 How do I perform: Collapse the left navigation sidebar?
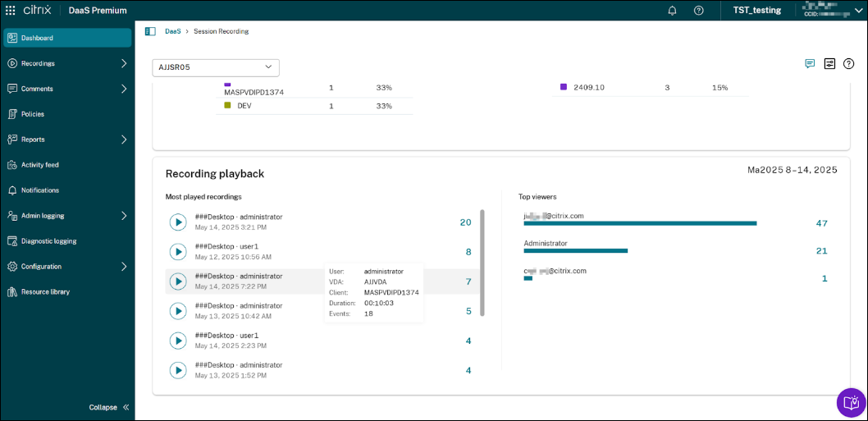point(109,407)
